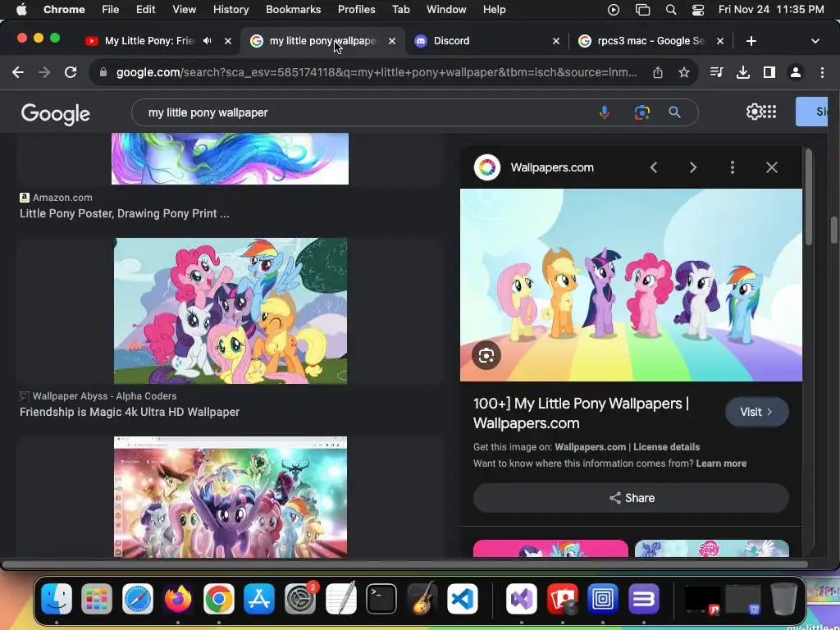Mute the My Little Pony YouTube tab
This screenshot has width=840, height=630.
pos(208,41)
